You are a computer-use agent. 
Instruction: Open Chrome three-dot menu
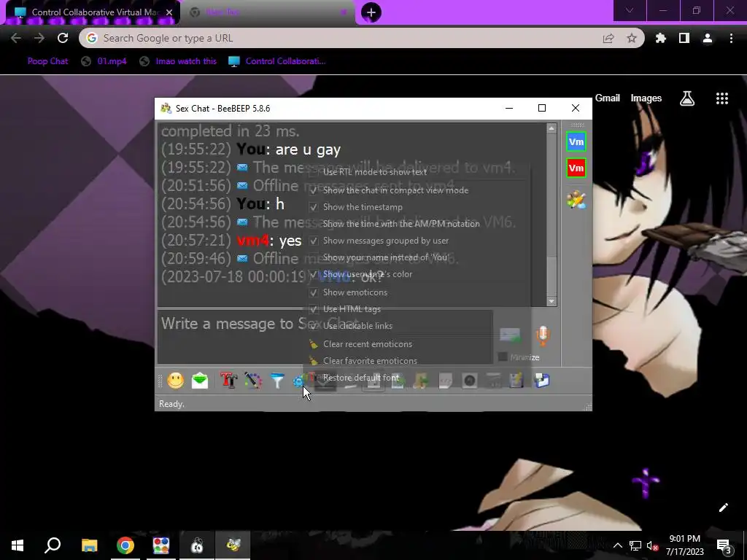coord(731,38)
